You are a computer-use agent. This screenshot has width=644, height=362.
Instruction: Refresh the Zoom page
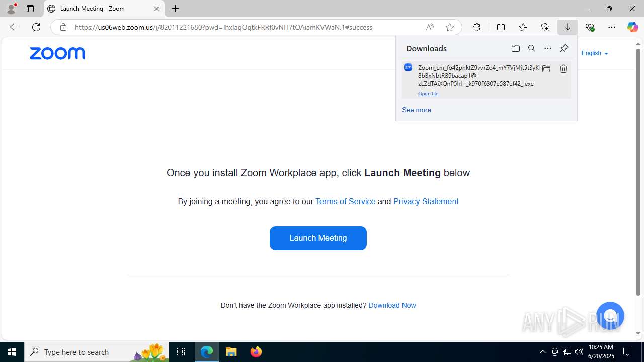point(36,27)
